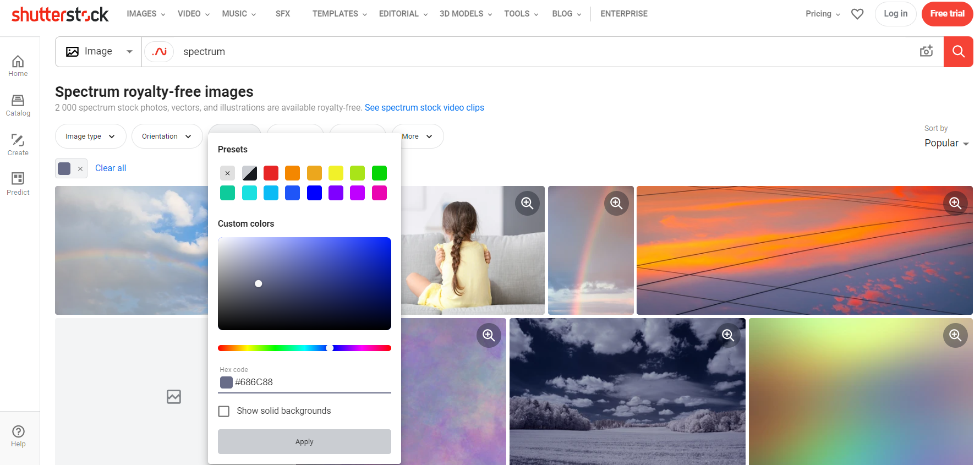Remove the gray-blue color filter chip
This screenshot has width=980, height=465.
(x=80, y=169)
